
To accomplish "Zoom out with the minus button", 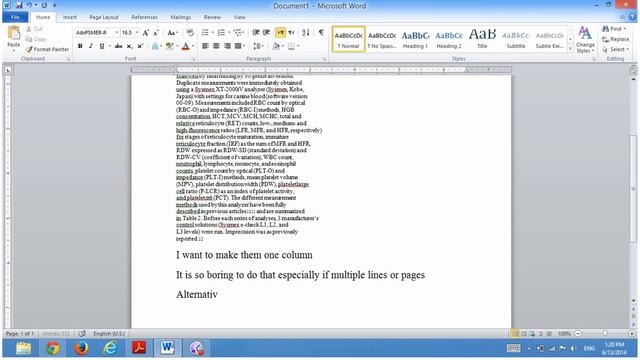I will coord(578,333).
